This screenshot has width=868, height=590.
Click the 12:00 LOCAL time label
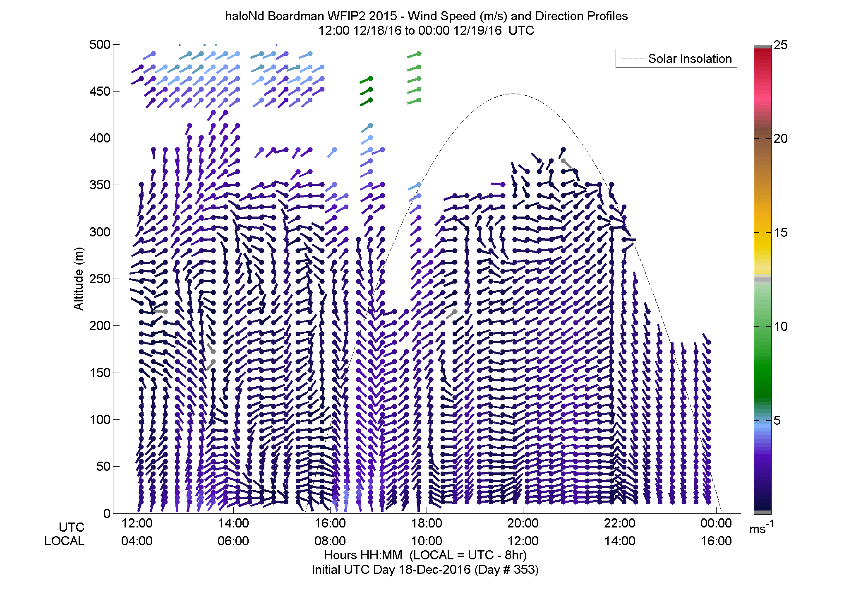(x=523, y=541)
